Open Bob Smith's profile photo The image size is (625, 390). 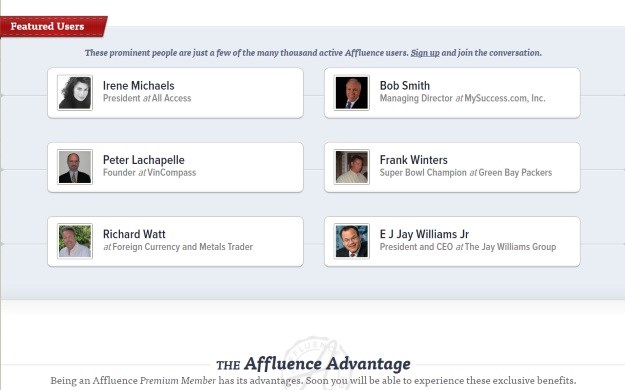click(x=352, y=93)
